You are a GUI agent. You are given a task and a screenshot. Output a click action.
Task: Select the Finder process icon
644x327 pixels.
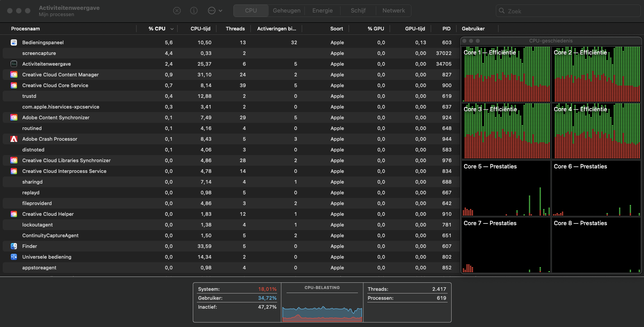coord(14,246)
